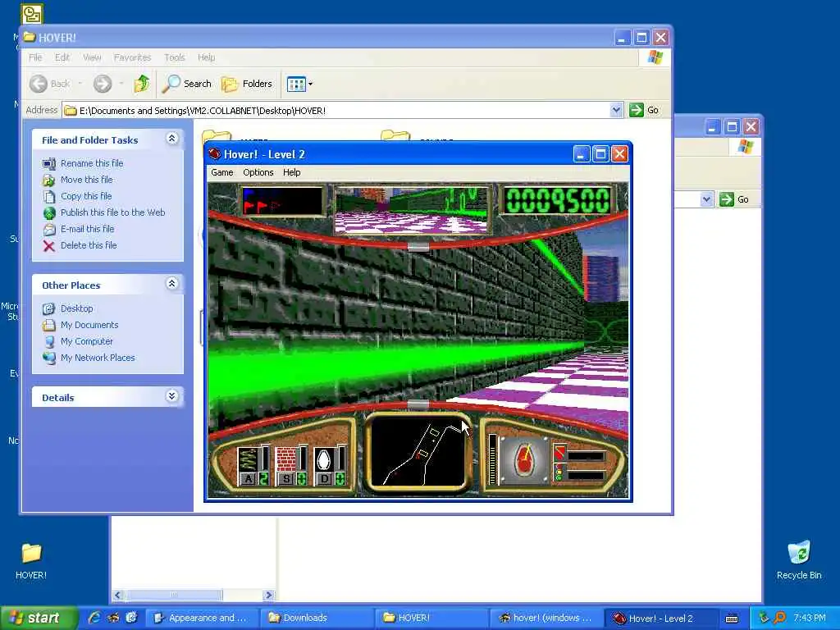Select the HOVER! desktop folder icon

coord(31,561)
